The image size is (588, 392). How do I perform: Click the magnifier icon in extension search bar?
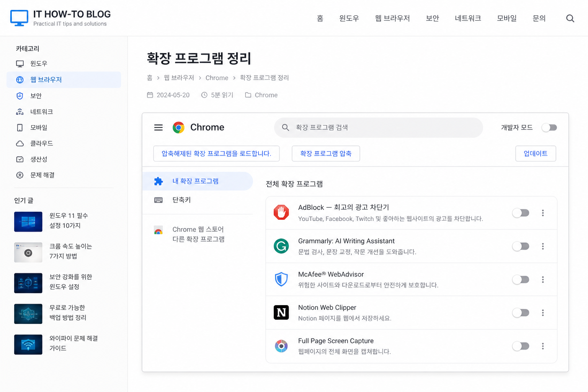click(286, 127)
